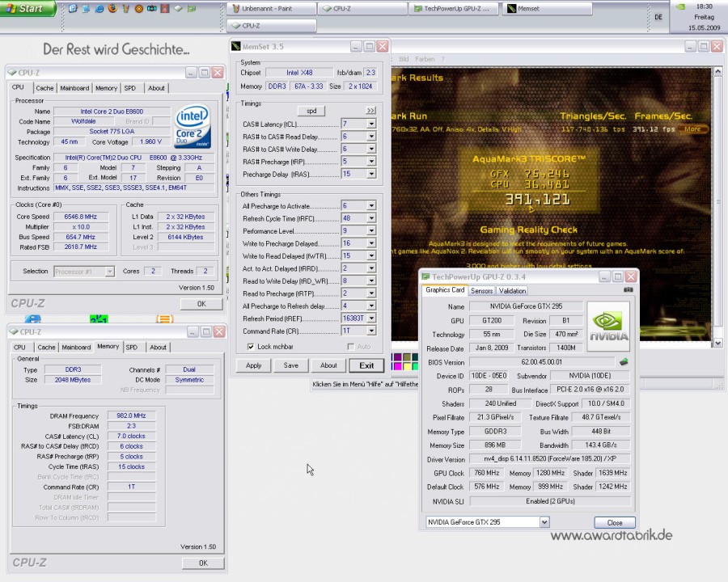Click the Exit button in MemSet
The height and width of the screenshot is (582, 728).
coord(366,365)
